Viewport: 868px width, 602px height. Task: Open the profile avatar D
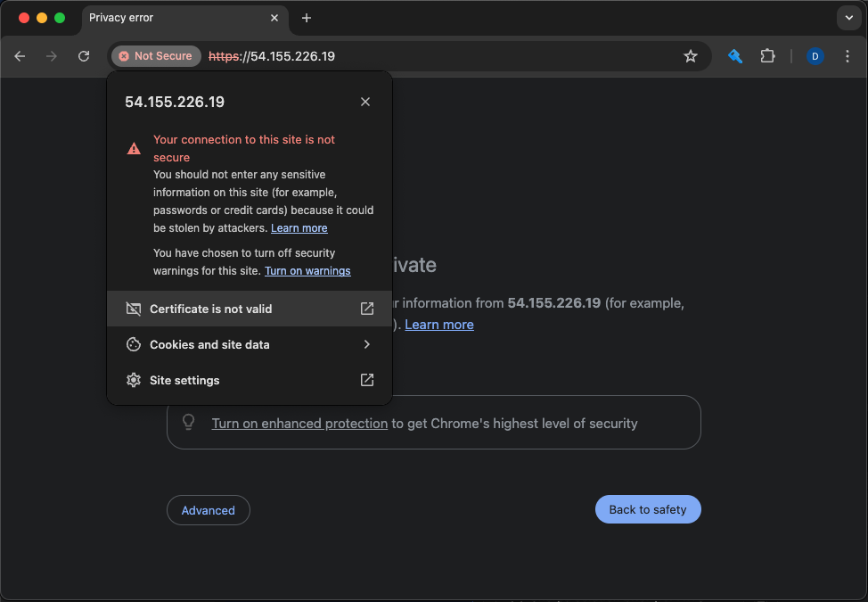point(815,56)
